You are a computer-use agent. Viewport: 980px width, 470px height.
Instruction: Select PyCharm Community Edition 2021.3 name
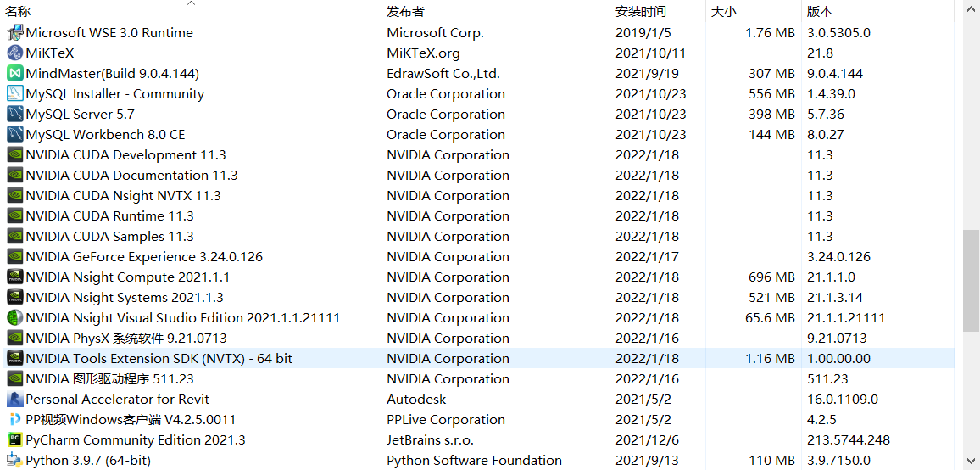[x=136, y=440]
